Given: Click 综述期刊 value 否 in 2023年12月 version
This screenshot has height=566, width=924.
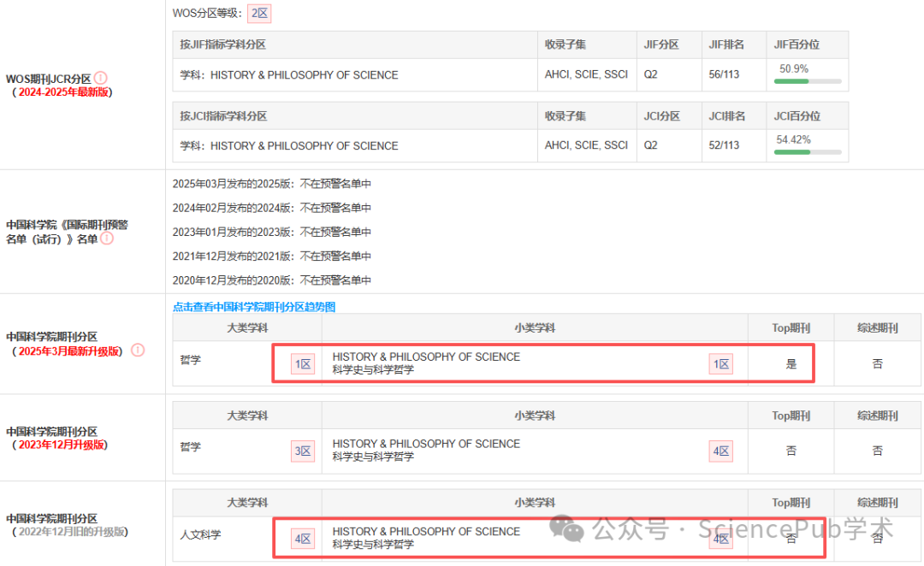Looking at the screenshot, I should coord(878,451).
